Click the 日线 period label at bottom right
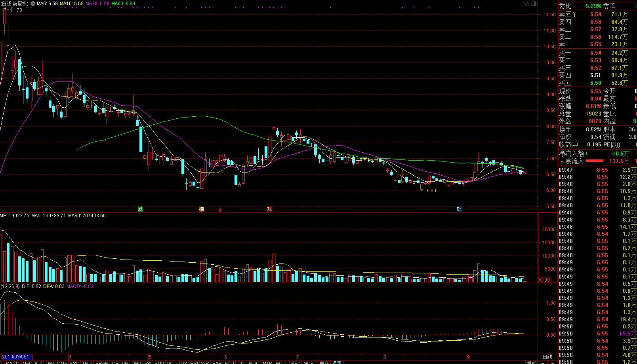Image resolution: width=637 pixels, height=364 pixels. coord(547,357)
